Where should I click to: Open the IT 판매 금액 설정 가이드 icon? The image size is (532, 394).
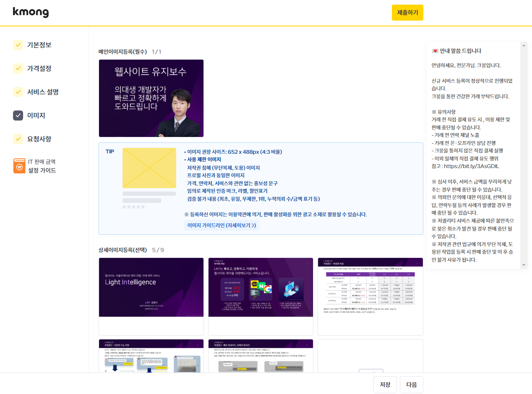click(19, 166)
